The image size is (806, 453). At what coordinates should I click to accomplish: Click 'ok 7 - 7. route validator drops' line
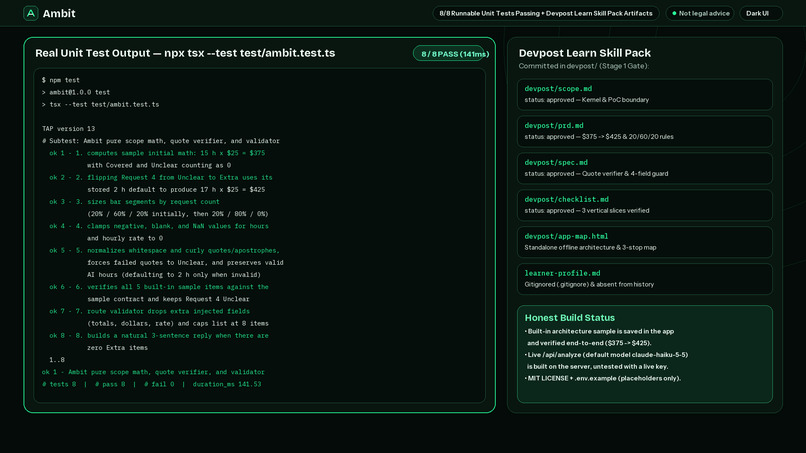tap(150, 311)
